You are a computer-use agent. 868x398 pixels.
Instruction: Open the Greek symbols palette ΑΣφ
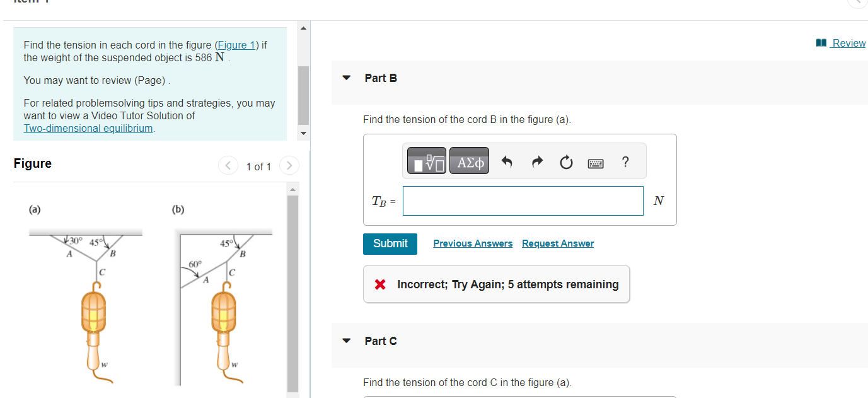tap(468, 161)
